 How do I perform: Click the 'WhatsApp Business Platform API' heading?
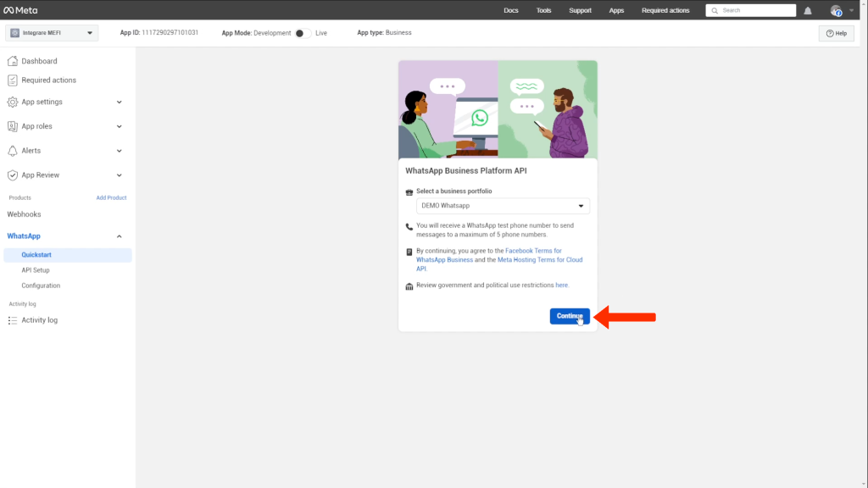[466, 171]
